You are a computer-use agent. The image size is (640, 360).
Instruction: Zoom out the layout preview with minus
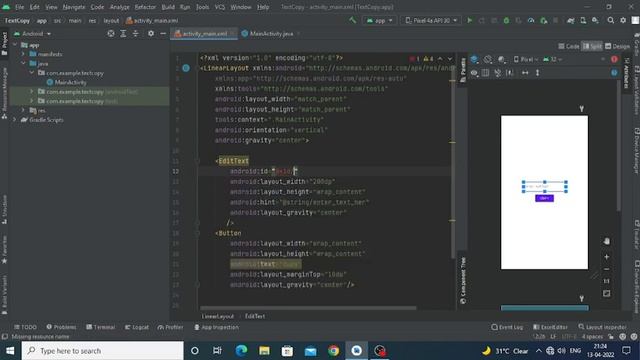(607, 269)
